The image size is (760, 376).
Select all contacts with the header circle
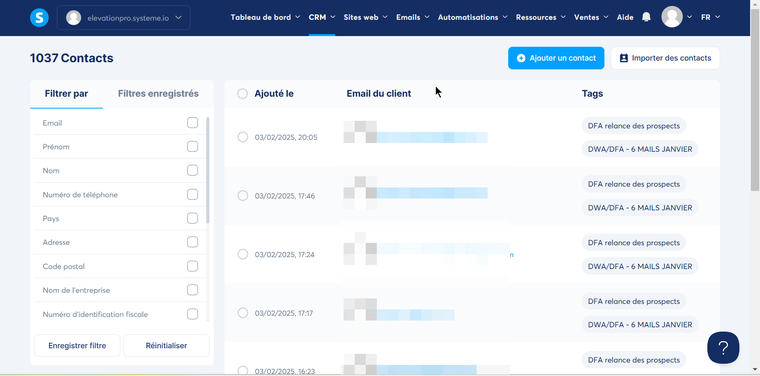tap(242, 94)
